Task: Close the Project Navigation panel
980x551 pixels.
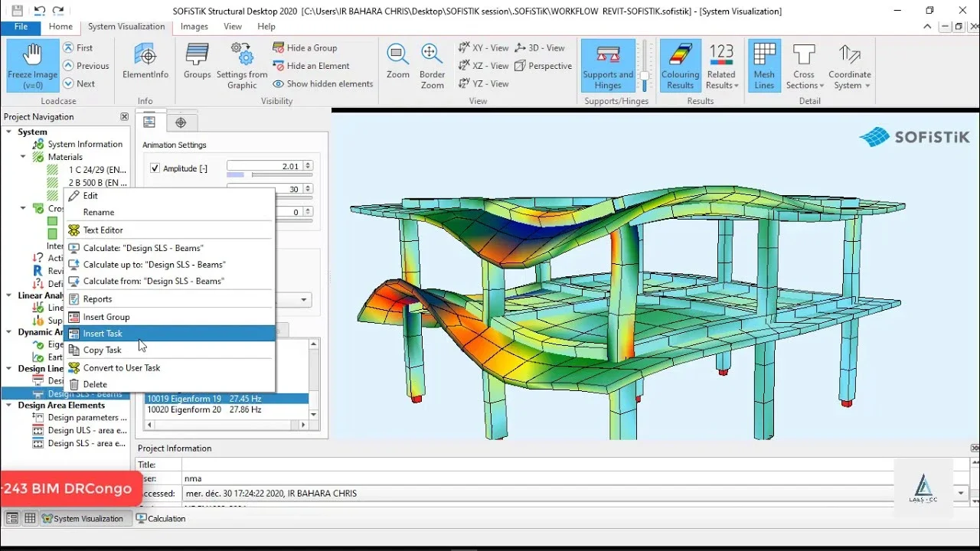Action: pos(125,117)
